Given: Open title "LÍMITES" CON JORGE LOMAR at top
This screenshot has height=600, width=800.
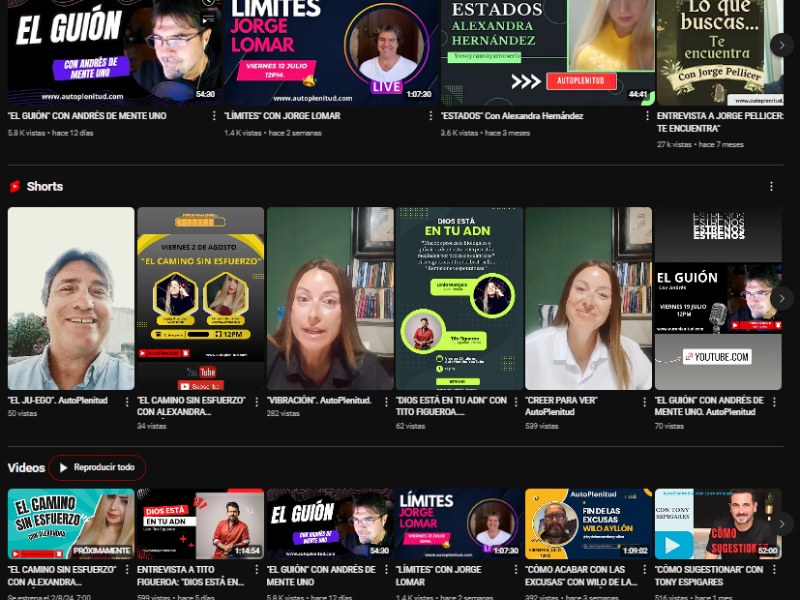Looking at the screenshot, I should 282,116.
